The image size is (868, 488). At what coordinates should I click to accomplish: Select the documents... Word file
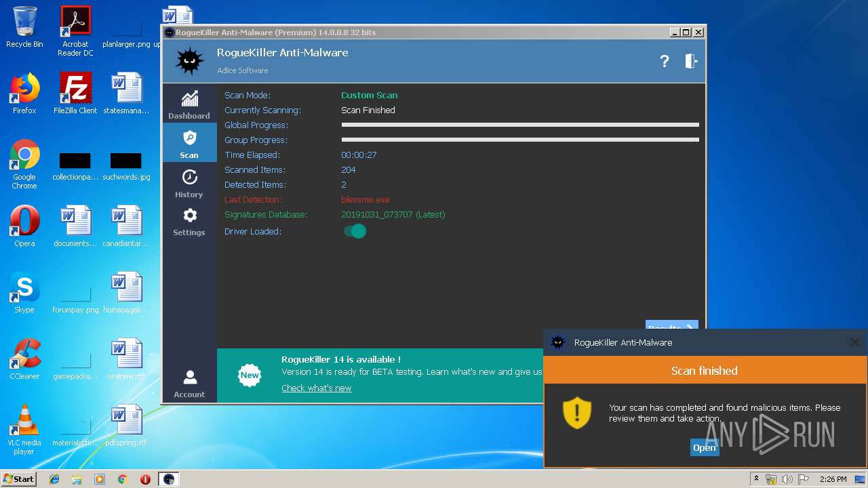coord(75,226)
